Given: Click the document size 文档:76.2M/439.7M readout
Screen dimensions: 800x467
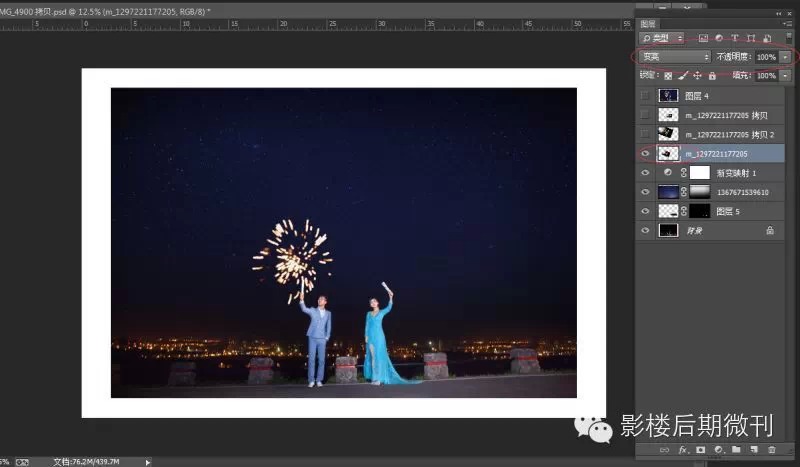Looking at the screenshot, I should click(x=86, y=462).
